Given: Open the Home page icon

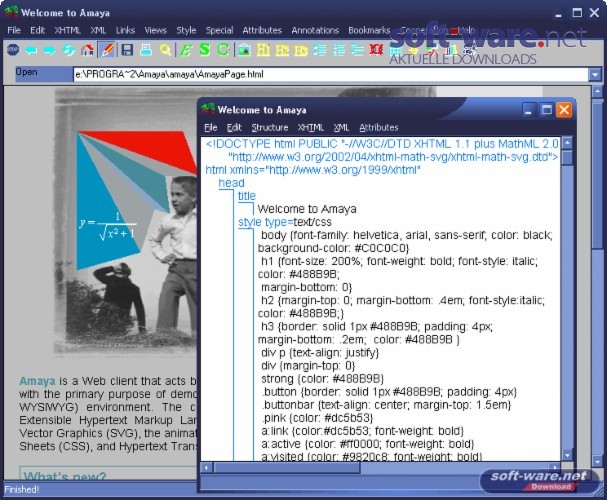Looking at the screenshot, I should point(87,50).
